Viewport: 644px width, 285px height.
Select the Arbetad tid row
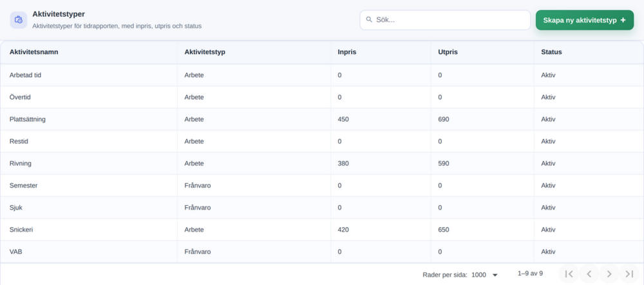tap(321, 75)
